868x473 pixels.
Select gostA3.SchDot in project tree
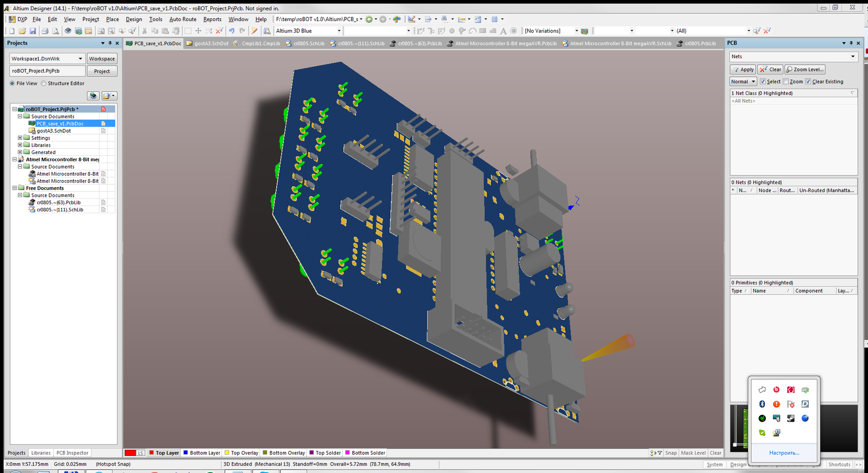(x=54, y=131)
